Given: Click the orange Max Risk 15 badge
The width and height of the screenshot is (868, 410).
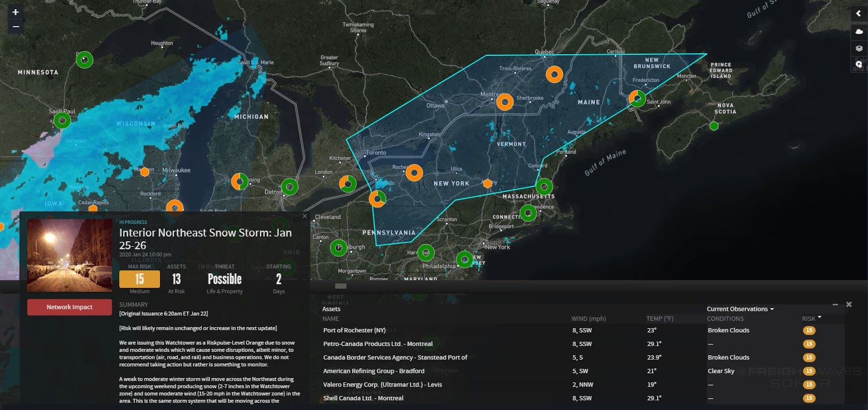Looking at the screenshot, I should pos(139,279).
